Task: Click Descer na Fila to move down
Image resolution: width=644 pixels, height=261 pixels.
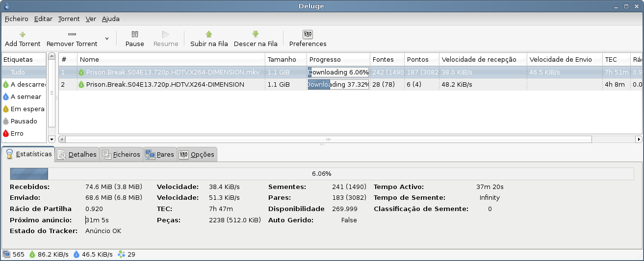Action: coord(256,39)
